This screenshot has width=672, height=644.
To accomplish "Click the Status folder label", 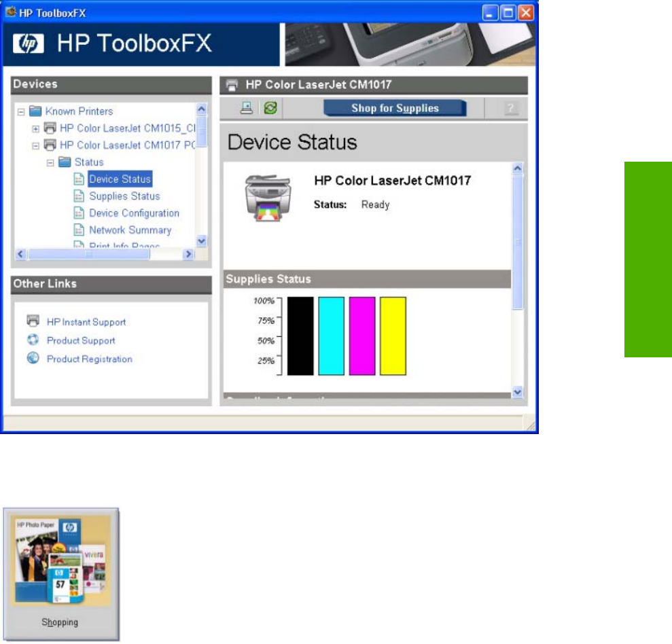I will (89, 162).
